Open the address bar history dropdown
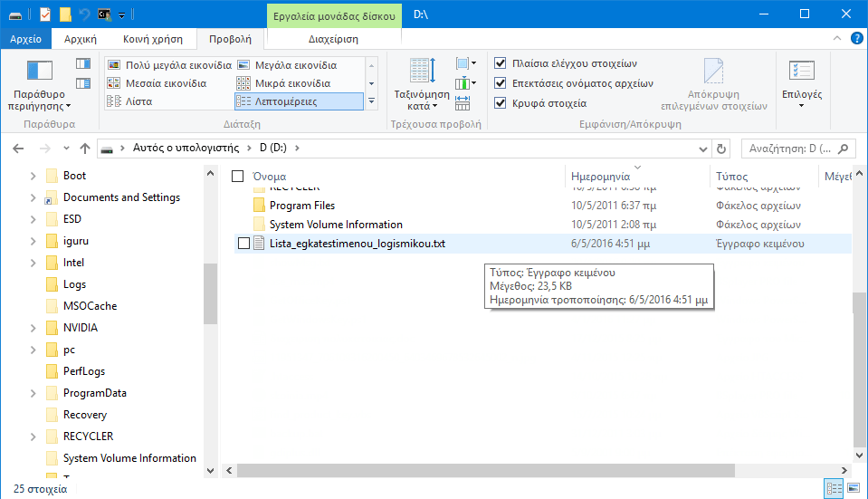This screenshot has height=499, width=868. pyautogui.click(x=701, y=149)
